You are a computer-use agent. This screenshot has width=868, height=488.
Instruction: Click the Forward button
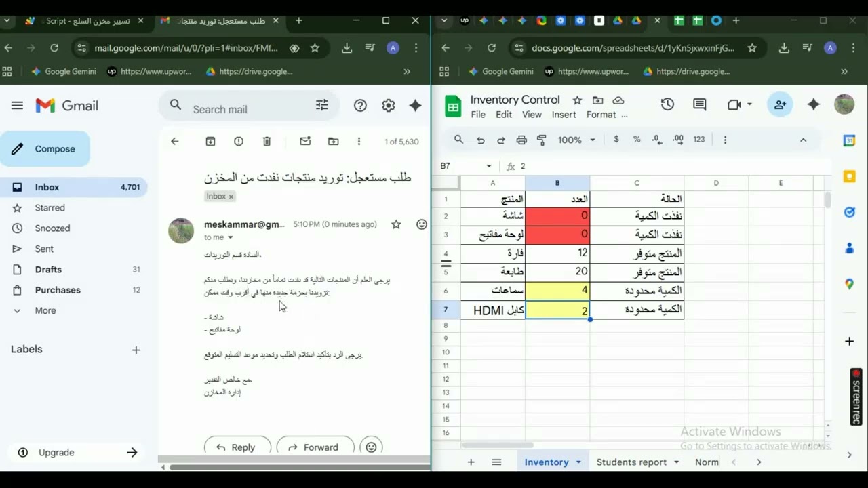pyautogui.click(x=315, y=447)
